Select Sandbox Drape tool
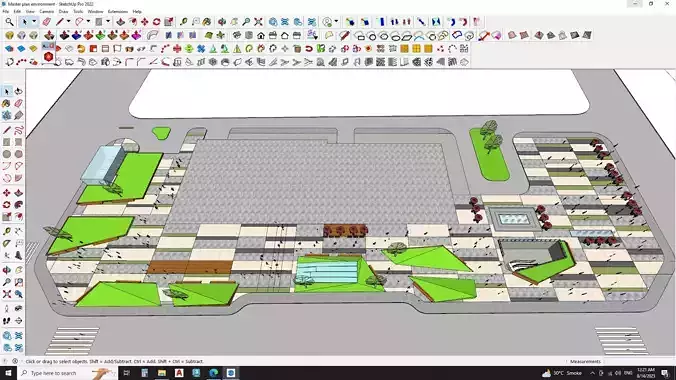The height and width of the screenshot is (380, 676). point(563,35)
